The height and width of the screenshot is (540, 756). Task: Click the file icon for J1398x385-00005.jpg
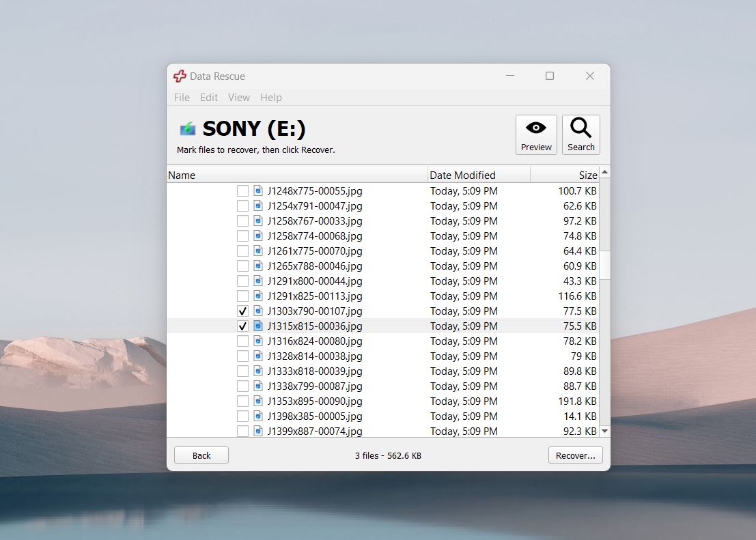click(258, 416)
